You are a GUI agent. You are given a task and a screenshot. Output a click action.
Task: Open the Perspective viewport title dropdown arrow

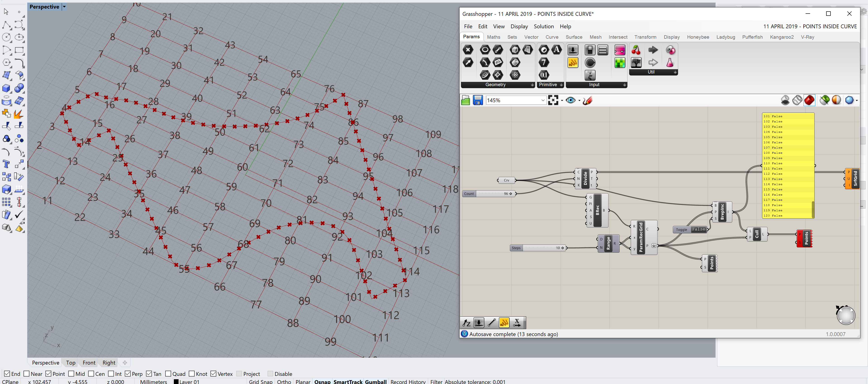[64, 7]
